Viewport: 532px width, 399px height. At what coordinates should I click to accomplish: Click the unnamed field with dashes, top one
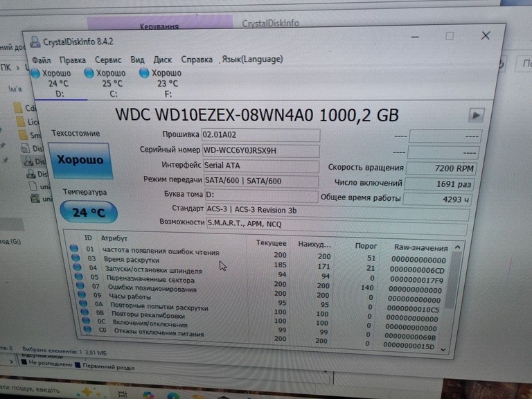(445, 136)
